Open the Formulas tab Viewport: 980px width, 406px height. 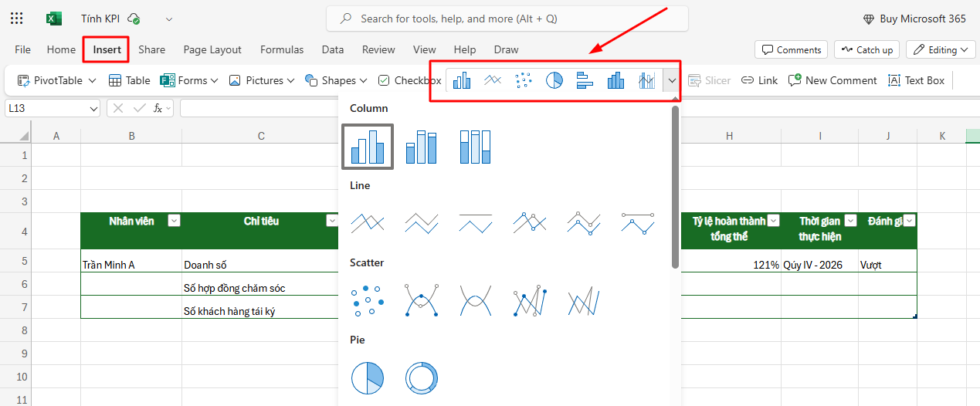(282, 49)
